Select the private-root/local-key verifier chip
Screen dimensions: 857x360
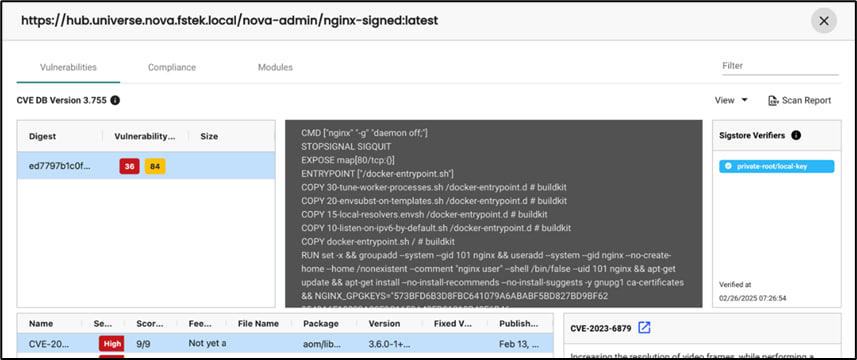[777, 167]
